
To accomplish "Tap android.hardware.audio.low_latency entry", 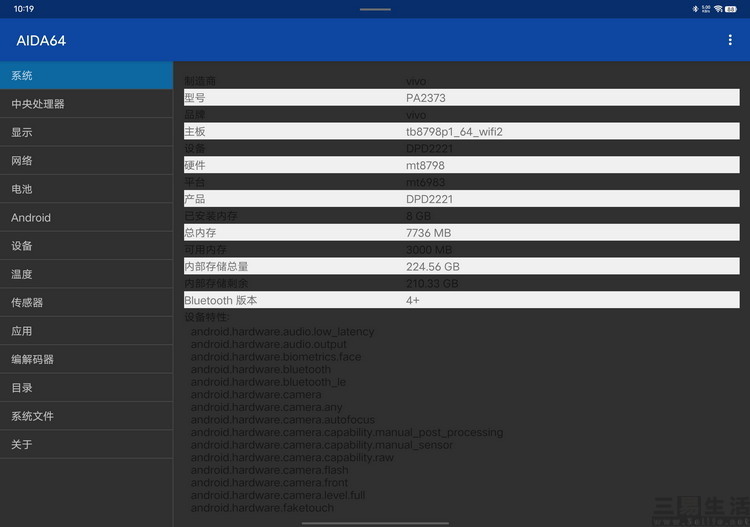I will 282,331.
